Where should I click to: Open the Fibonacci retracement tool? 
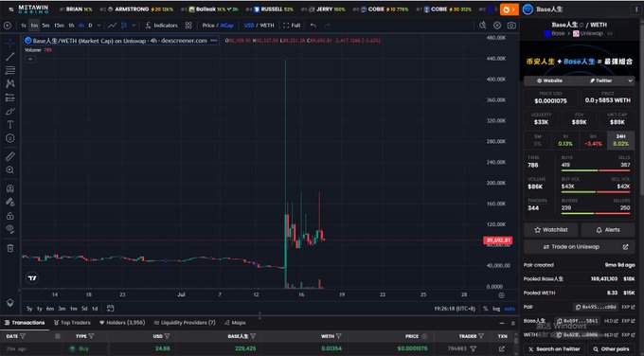[9, 70]
